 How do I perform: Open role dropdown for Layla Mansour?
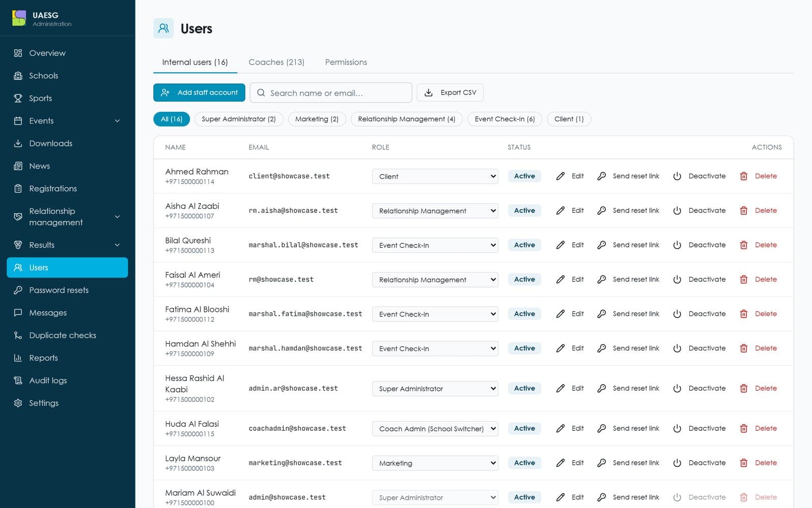point(435,463)
